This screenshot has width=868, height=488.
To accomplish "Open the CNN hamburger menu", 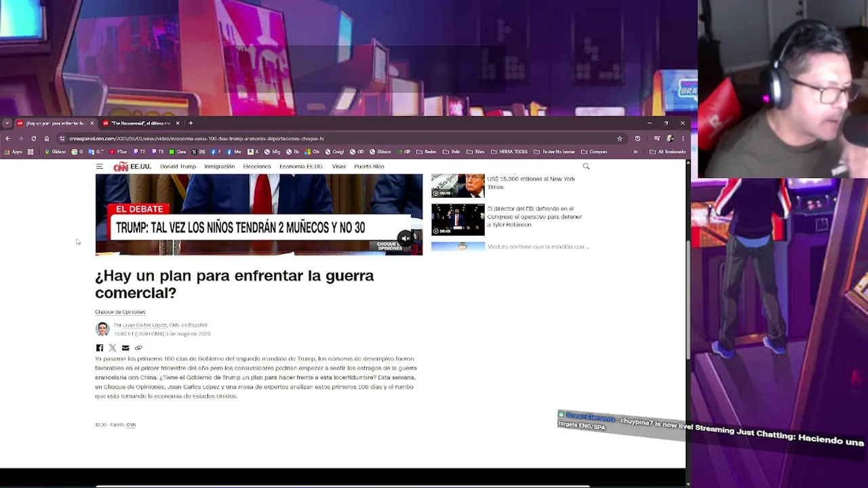I will coord(99,166).
